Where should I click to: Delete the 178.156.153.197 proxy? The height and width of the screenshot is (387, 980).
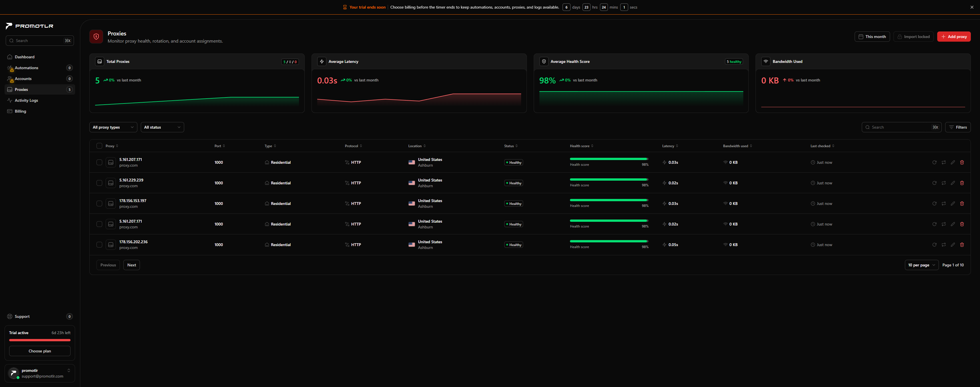[962, 204]
